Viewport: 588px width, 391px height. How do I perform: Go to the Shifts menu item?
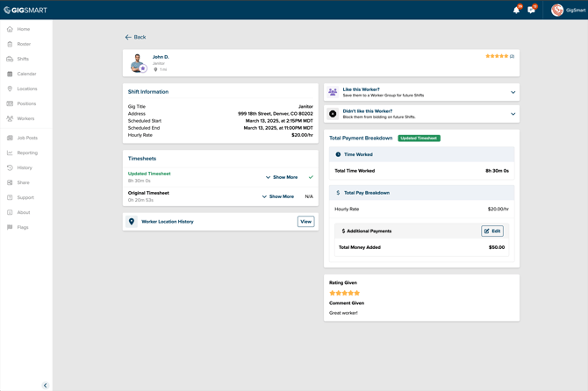[x=23, y=59]
